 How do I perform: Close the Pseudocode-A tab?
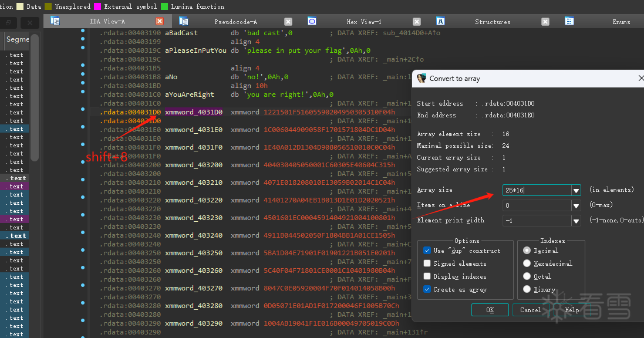click(x=288, y=21)
